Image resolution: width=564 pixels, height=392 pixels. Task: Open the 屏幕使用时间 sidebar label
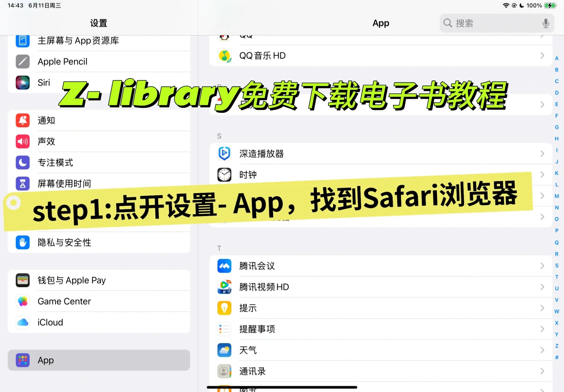pyautogui.click(x=65, y=183)
